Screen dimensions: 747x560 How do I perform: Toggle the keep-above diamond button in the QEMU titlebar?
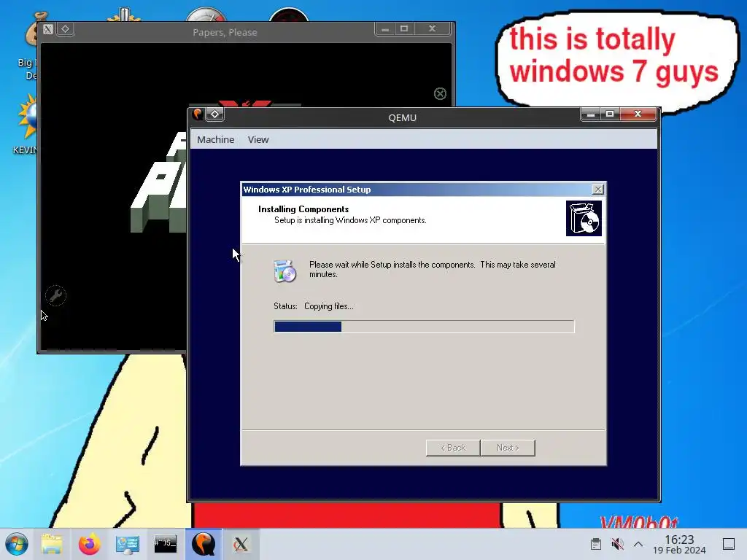pyautogui.click(x=215, y=114)
